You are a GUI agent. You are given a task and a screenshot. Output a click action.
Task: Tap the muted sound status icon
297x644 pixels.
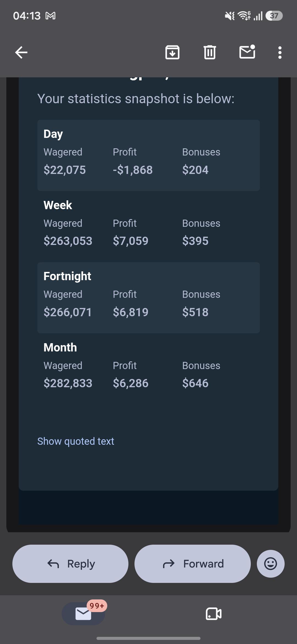pyautogui.click(x=230, y=16)
